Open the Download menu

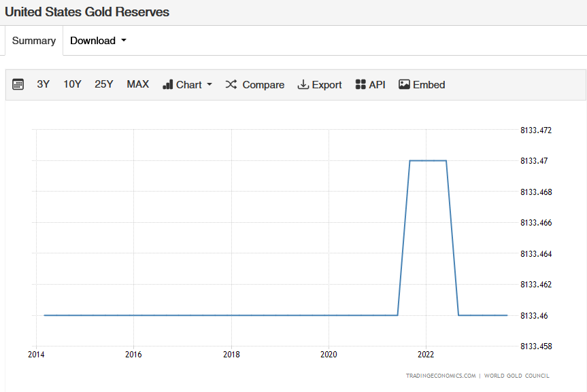tap(93, 41)
